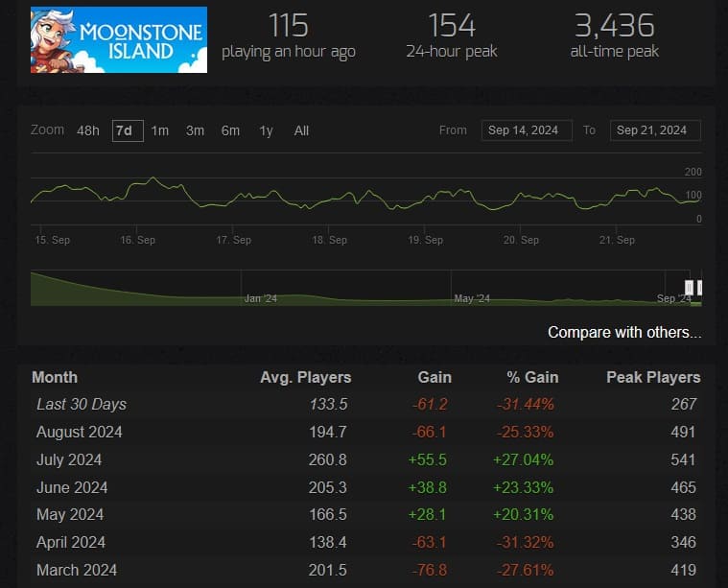The width and height of the screenshot is (728, 588).
Task: Click the From date field Sep 14, 2024
Action: click(527, 130)
